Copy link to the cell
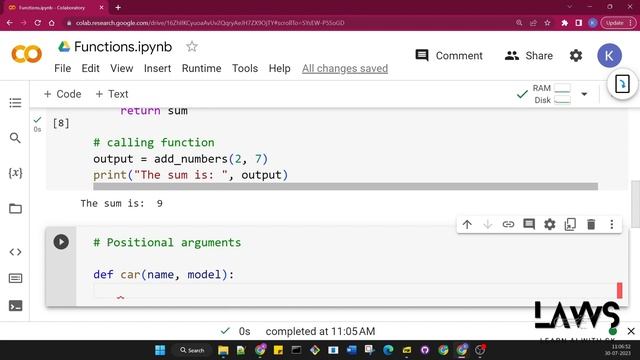This screenshot has width=640, height=360. pyautogui.click(x=508, y=224)
